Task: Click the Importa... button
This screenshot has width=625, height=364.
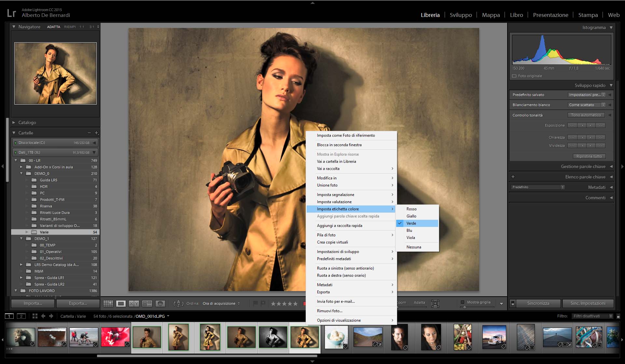Action: click(33, 303)
